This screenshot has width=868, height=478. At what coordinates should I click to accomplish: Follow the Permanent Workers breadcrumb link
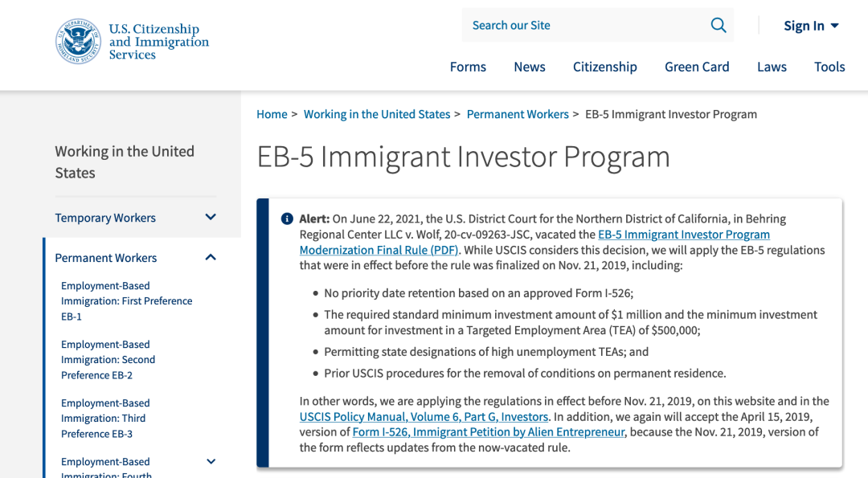518,115
